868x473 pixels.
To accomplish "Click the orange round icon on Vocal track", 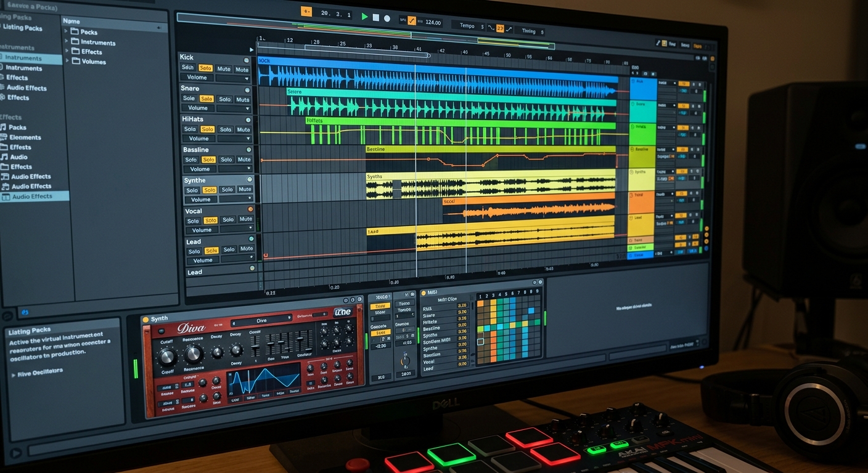I will pyautogui.click(x=250, y=209).
